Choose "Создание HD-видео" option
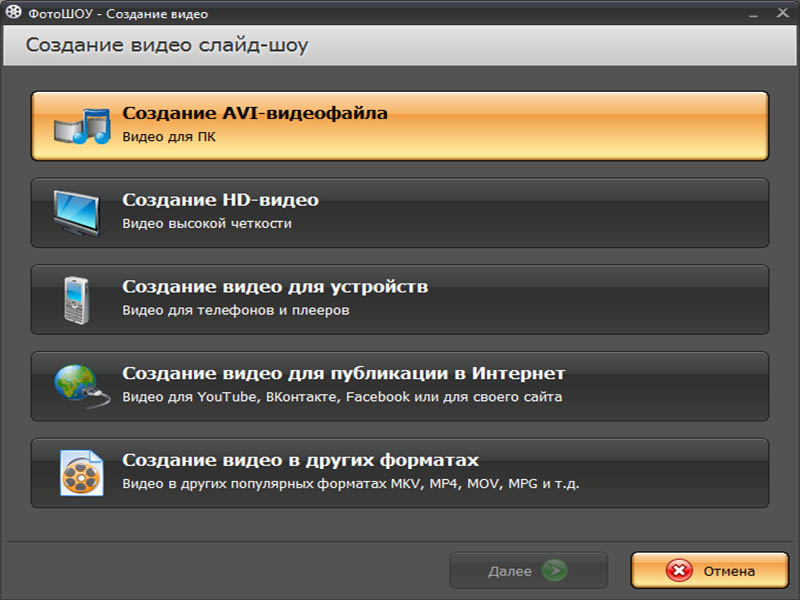 pyautogui.click(x=220, y=201)
